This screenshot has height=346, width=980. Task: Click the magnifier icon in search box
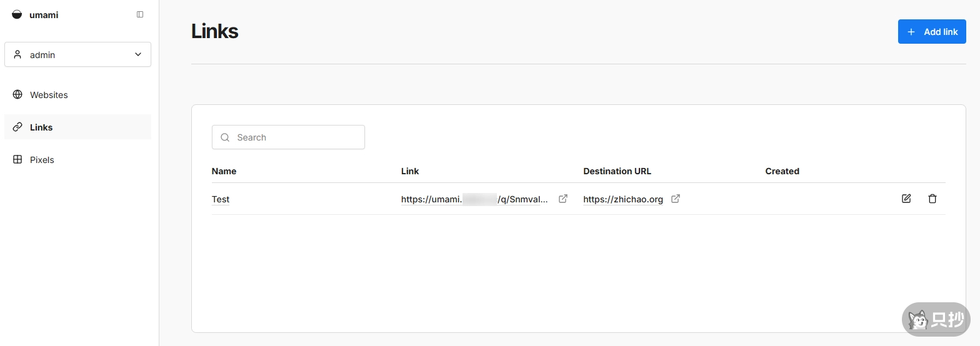225,137
